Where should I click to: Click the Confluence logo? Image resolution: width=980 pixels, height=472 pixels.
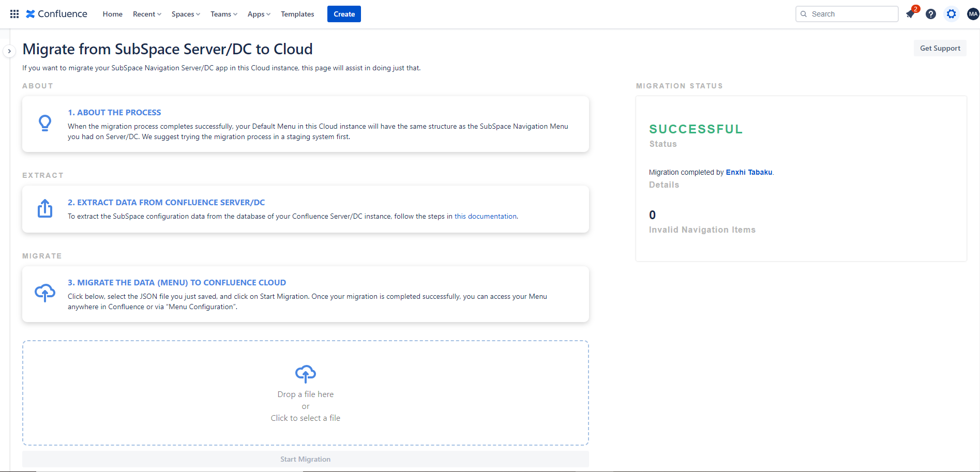57,14
